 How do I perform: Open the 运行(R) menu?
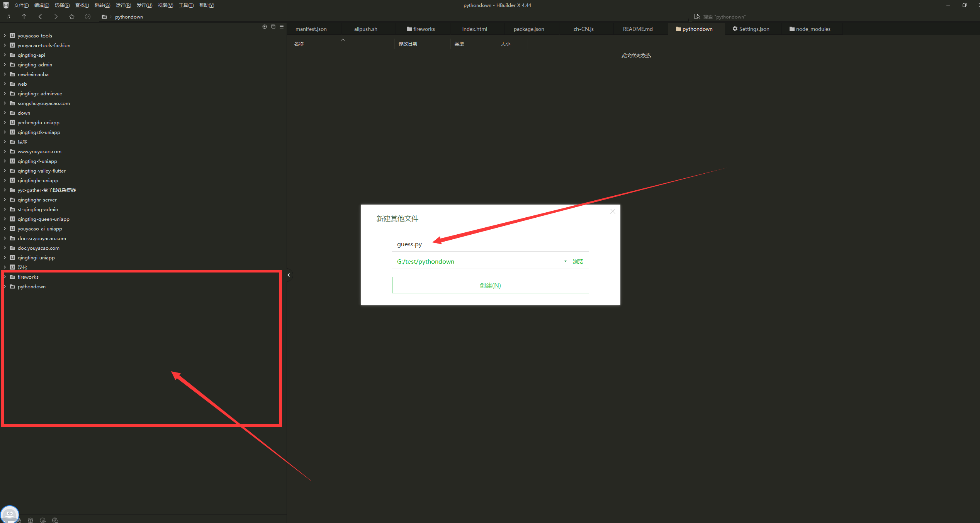[123, 5]
